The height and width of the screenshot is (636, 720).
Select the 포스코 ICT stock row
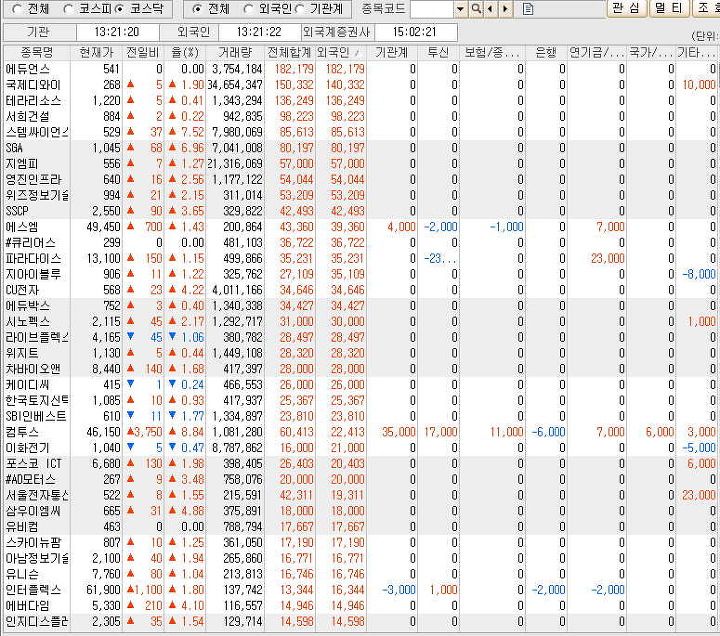360,464
